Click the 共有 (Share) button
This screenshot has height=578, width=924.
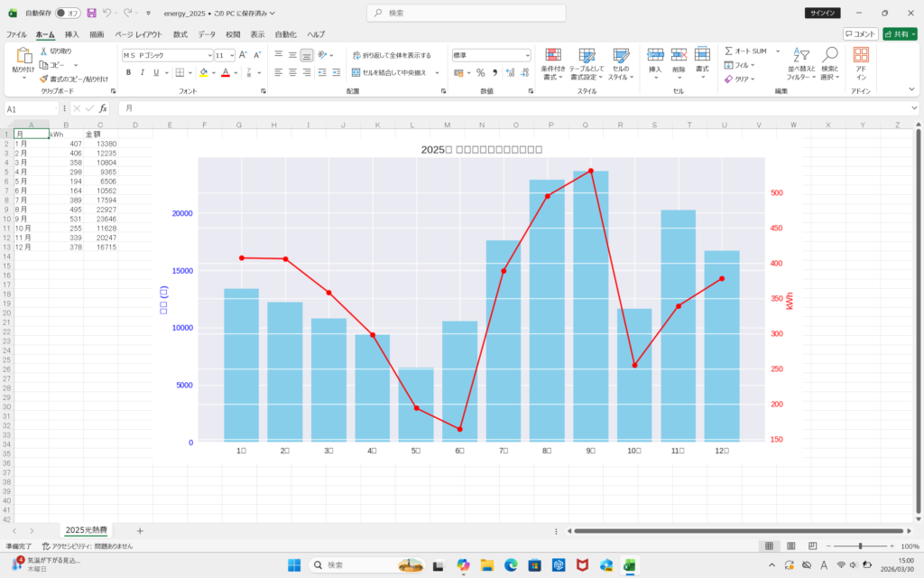point(899,34)
